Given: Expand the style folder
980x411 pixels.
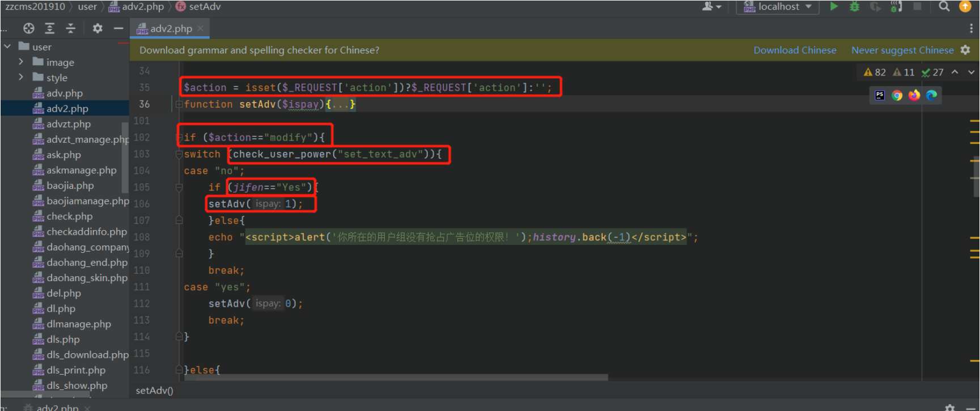Looking at the screenshot, I should (21, 77).
